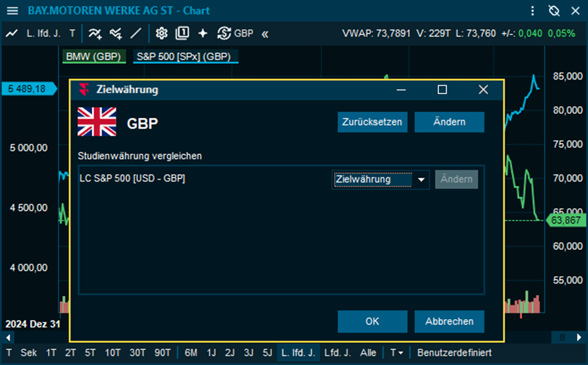
Task: Open the T interval dropdown in bottom bar
Action: 396,352
